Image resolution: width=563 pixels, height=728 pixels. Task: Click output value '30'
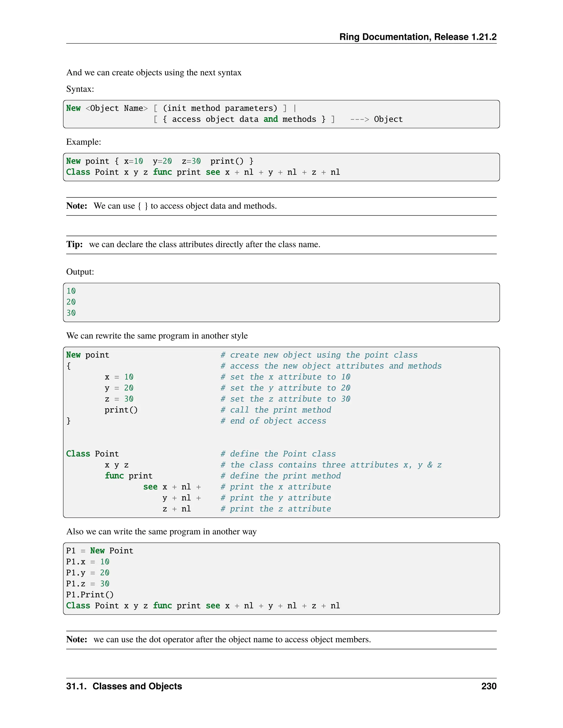(71, 313)
